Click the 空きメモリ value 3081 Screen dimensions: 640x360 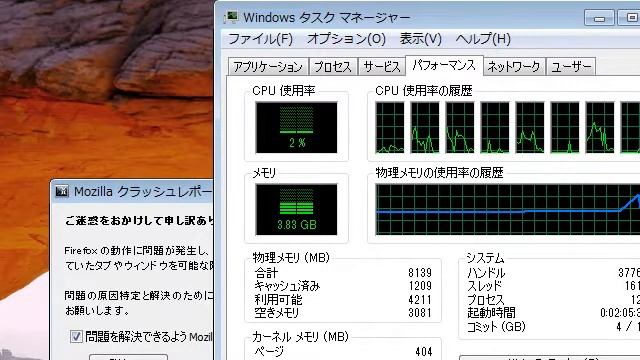tap(420, 313)
